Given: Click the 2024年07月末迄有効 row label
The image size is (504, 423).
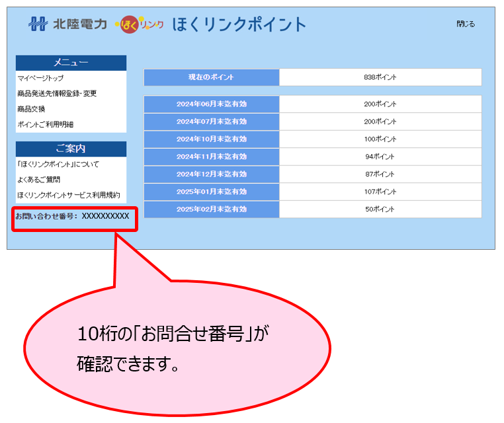Looking at the screenshot, I should pos(212,122).
